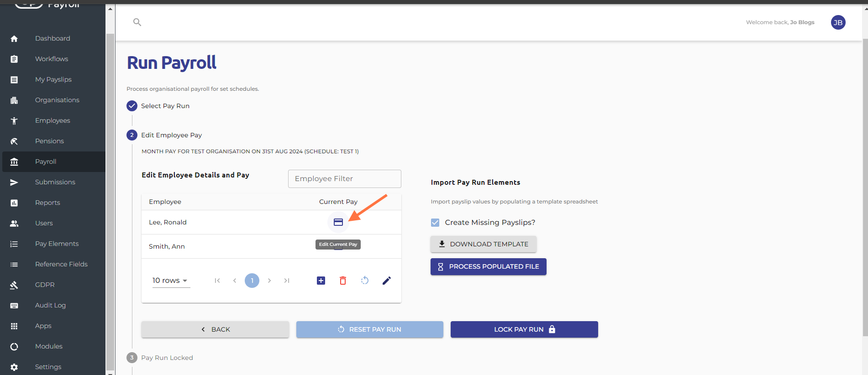Click the Back button
Viewport: 868px width, 375px height.
click(215, 329)
